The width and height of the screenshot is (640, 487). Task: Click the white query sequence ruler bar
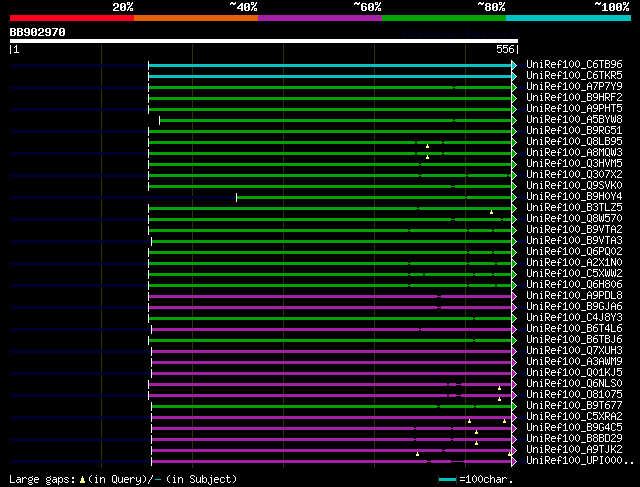click(x=263, y=41)
